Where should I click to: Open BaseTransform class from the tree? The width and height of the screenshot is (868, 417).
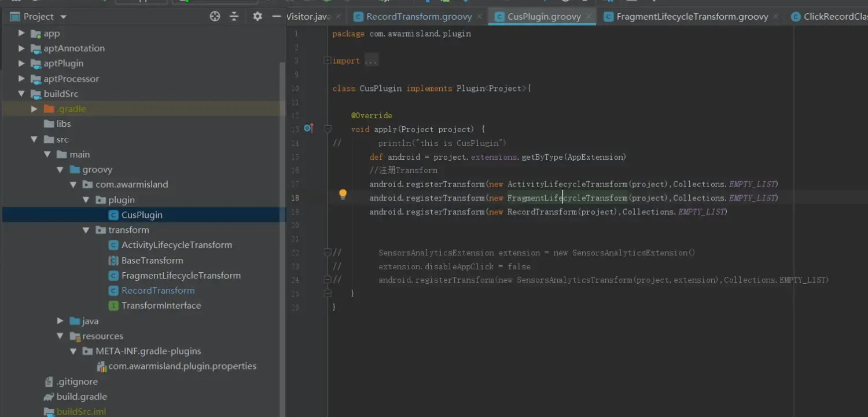(x=152, y=261)
